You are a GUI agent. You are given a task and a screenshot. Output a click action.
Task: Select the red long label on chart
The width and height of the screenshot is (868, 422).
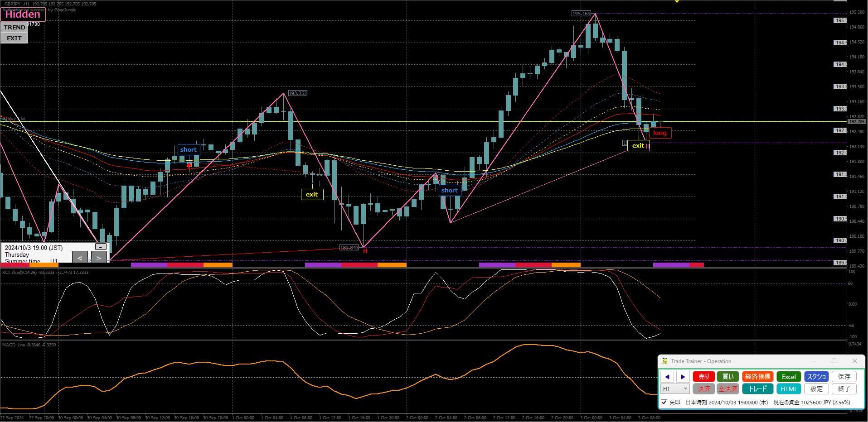(x=659, y=133)
